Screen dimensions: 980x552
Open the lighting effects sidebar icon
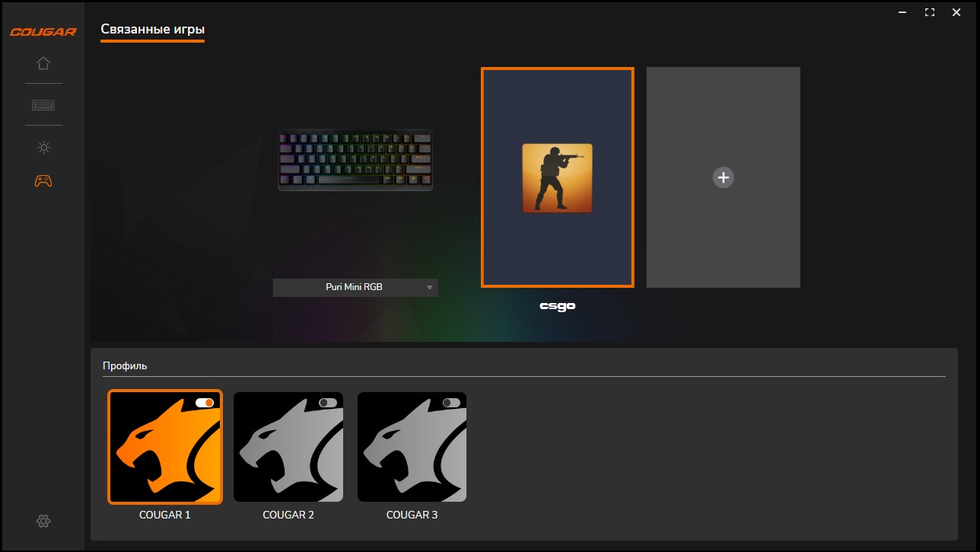[x=43, y=147]
